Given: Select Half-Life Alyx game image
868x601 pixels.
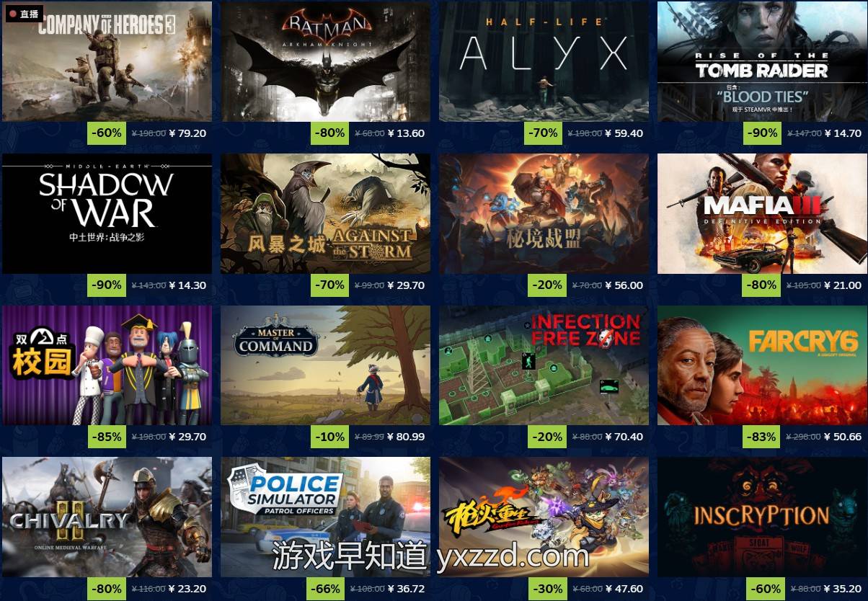Looking at the screenshot, I should point(544,61).
